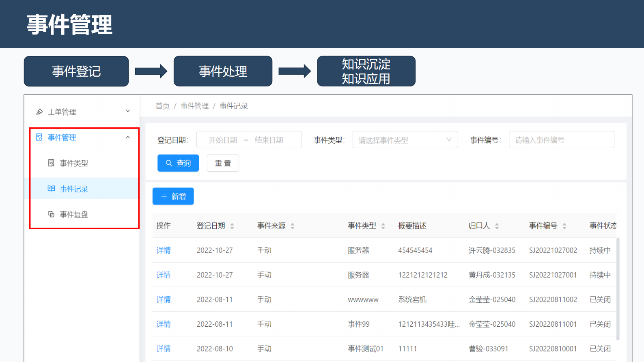Collapse the 事件管理 menu chevron
Viewport: 644px width, 362px height.
coord(128,138)
